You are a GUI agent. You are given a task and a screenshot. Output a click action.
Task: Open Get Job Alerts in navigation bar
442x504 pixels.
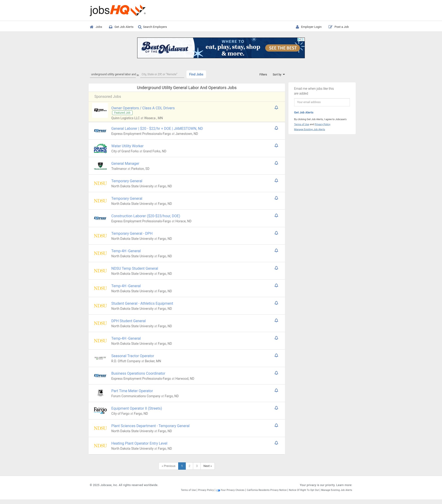tap(121, 27)
